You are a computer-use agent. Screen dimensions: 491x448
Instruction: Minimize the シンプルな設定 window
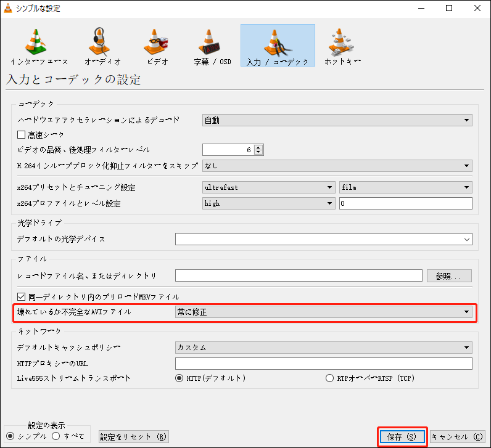421,8
